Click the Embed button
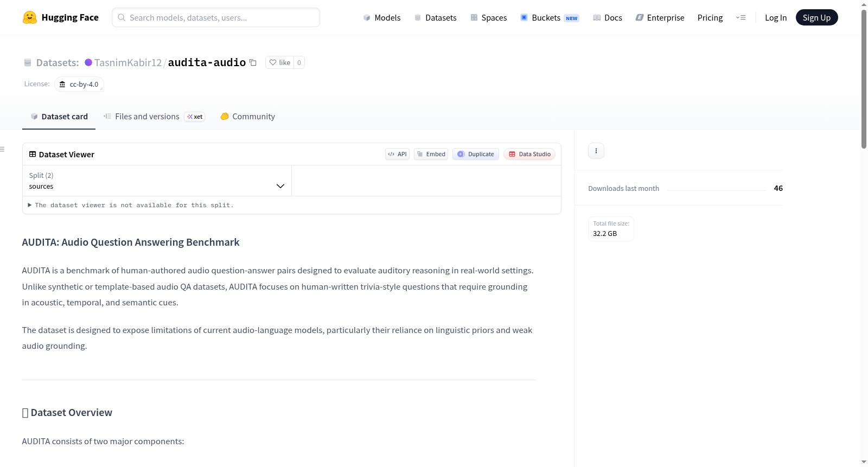 pos(431,154)
